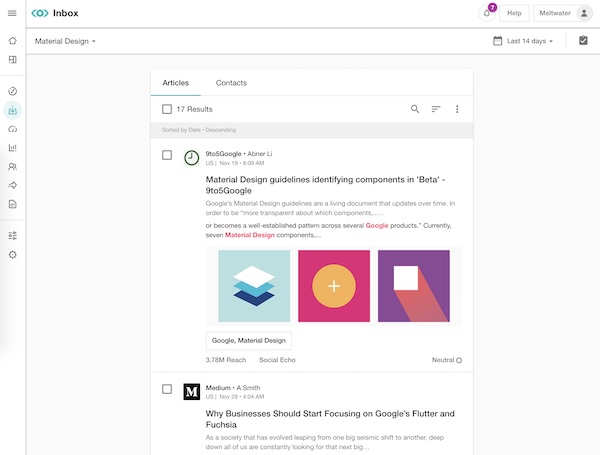The image size is (600, 455).
Task: Open the people contacts icon in the sidebar
Action: pos(13,166)
